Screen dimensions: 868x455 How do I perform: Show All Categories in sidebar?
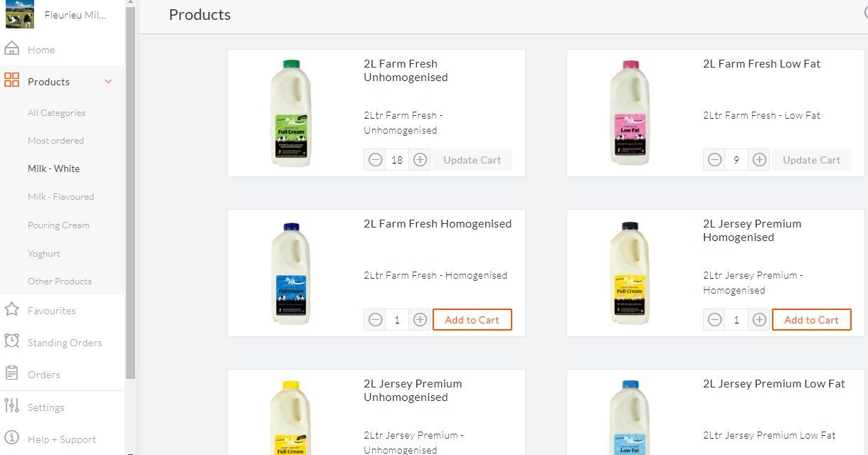[56, 112]
